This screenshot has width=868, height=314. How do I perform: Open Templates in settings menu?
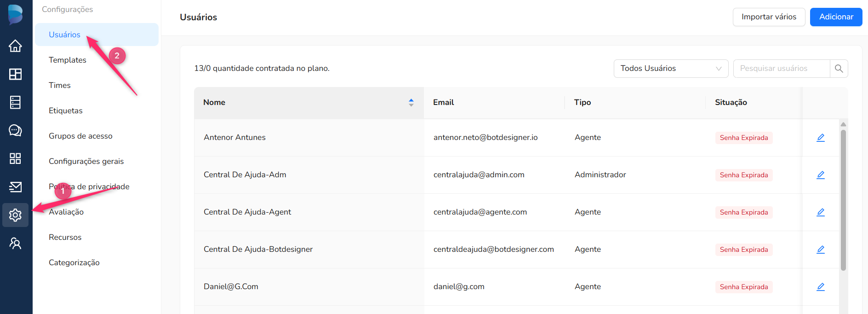click(x=68, y=60)
